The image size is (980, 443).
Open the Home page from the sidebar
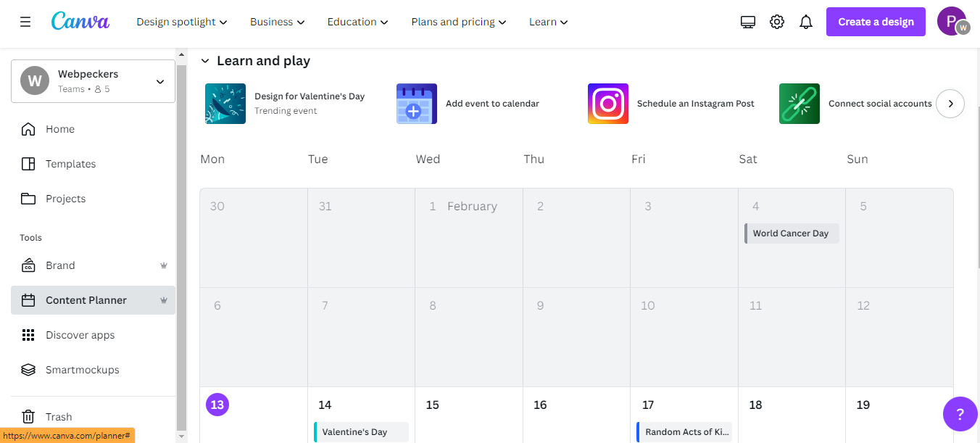pyautogui.click(x=59, y=128)
